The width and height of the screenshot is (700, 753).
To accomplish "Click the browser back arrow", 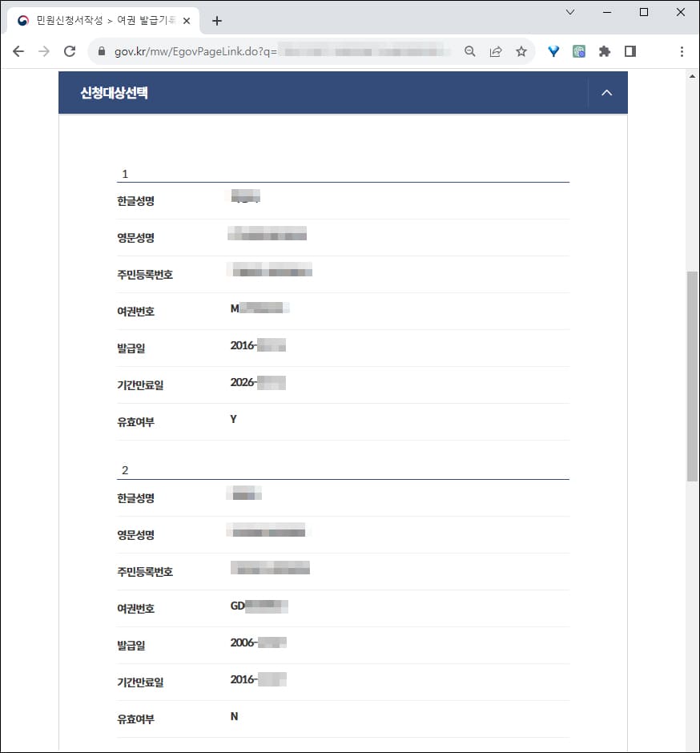I will coord(18,50).
